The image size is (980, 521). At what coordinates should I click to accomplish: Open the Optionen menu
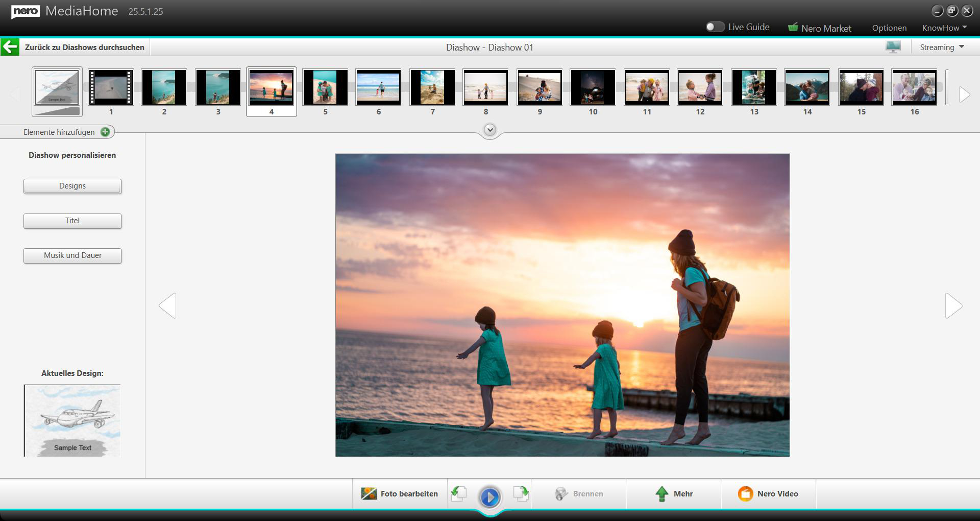889,28
